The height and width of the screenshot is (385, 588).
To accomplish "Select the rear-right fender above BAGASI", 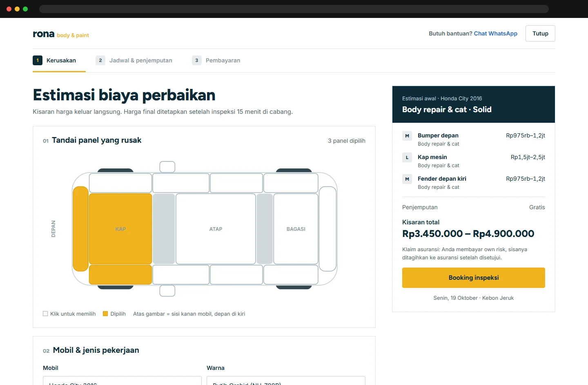I will click(291, 183).
